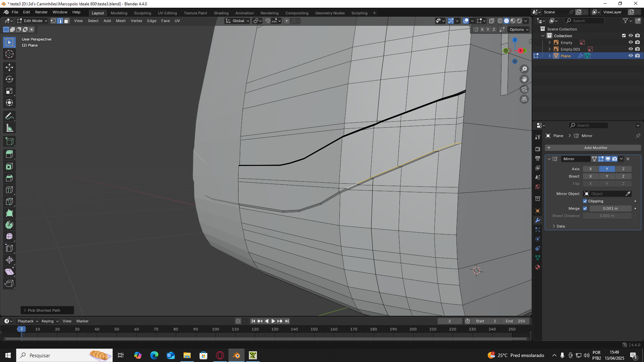644x362 pixels.
Task: Disable the Merge checkbox
Action: [585, 208]
